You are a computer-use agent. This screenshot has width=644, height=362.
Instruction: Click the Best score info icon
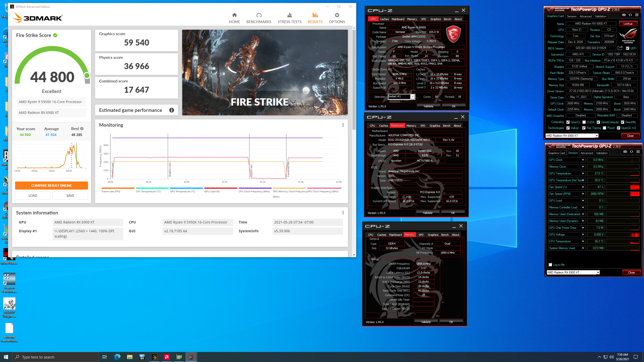point(82,128)
